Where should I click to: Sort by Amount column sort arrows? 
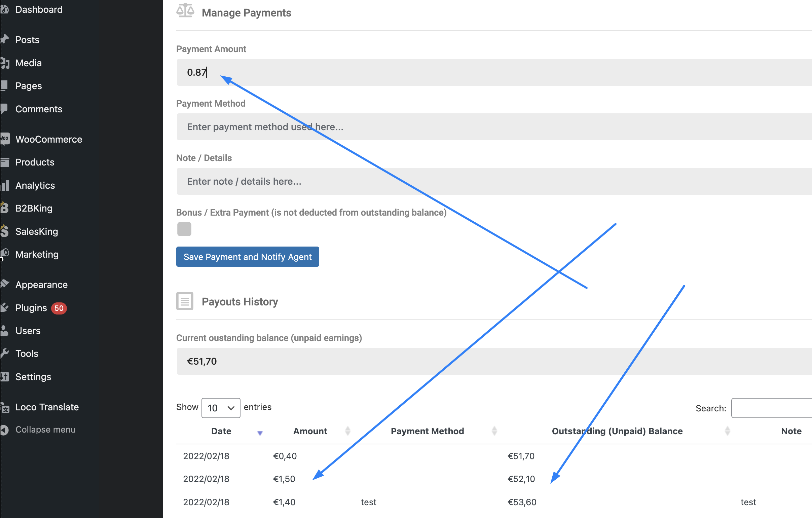coord(348,431)
